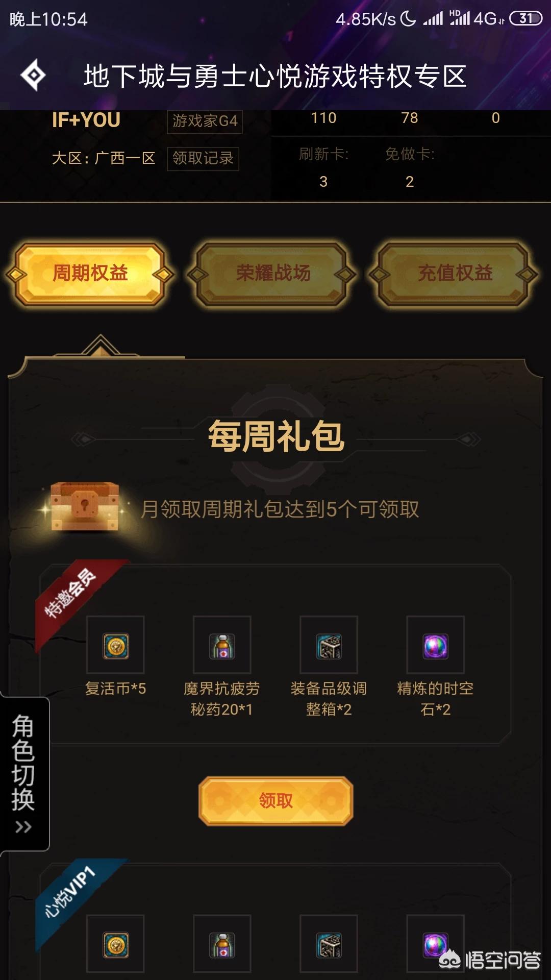The image size is (551, 980).
Task: Click the 魔界抗疲劳秘药 potion icon in 特邀会员 pack
Action: coord(222,646)
